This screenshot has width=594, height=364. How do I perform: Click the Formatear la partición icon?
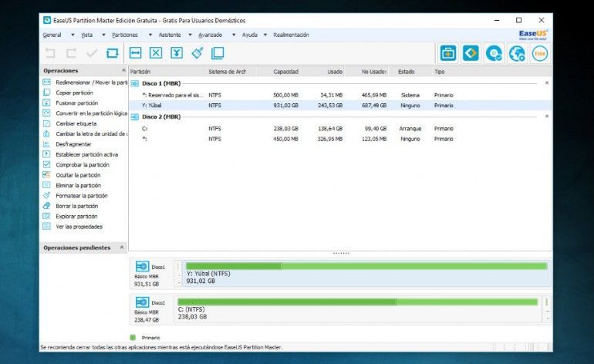pos(46,195)
